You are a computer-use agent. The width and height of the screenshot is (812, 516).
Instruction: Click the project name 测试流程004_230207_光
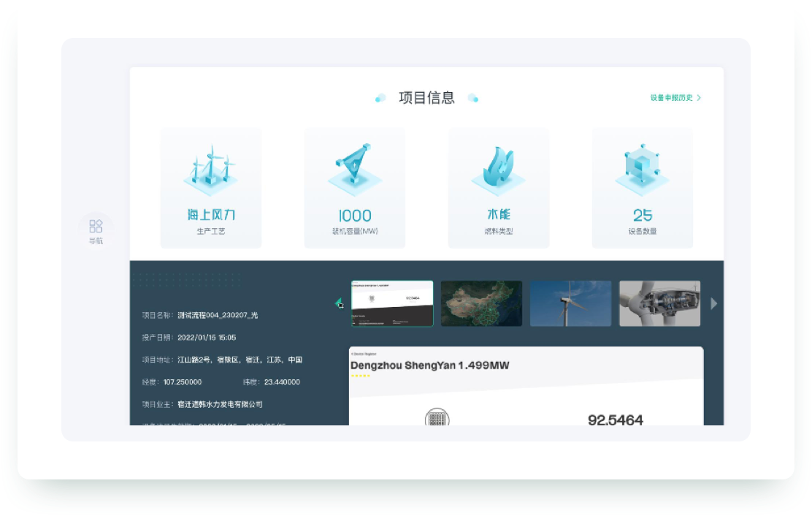pyautogui.click(x=218, y=316)
